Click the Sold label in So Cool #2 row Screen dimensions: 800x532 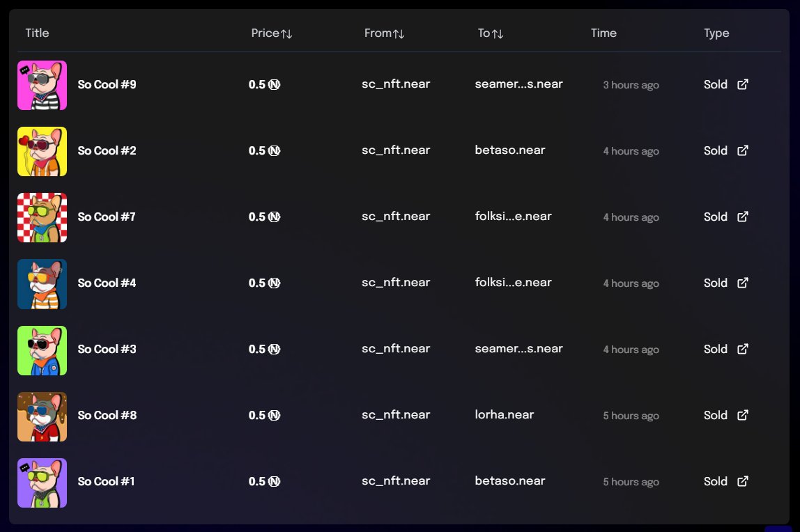click(715, 151)
